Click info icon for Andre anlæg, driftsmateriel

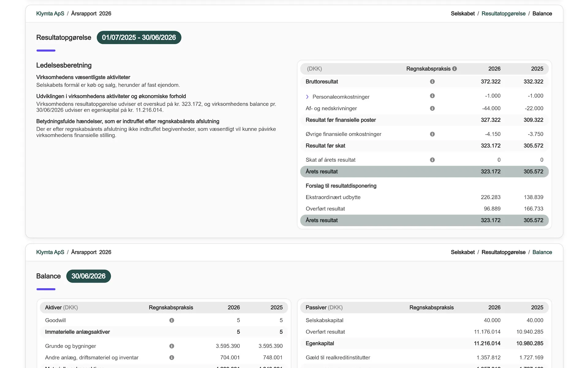[171, 358]
